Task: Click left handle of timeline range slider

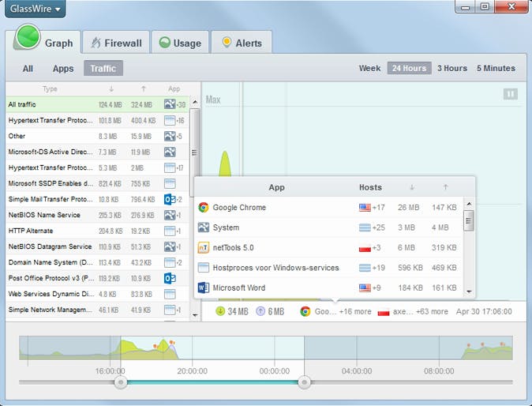Action: click(121, 382)
